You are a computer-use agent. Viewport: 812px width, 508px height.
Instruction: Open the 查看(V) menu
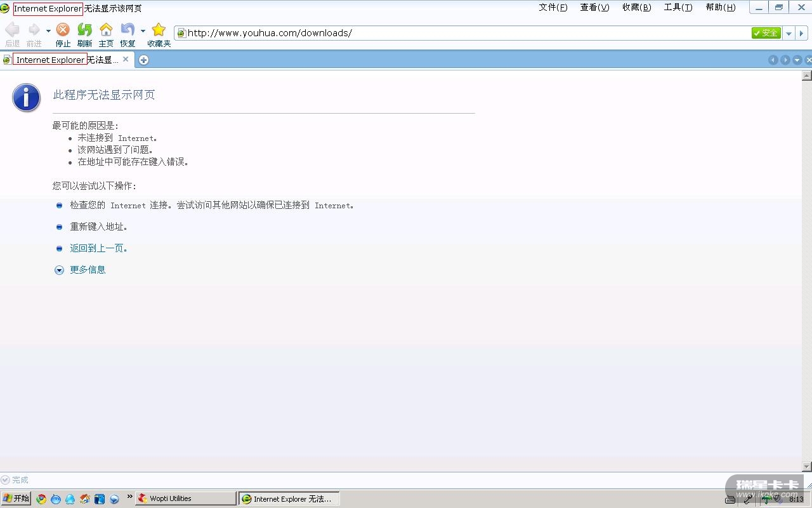pos(594,8)
